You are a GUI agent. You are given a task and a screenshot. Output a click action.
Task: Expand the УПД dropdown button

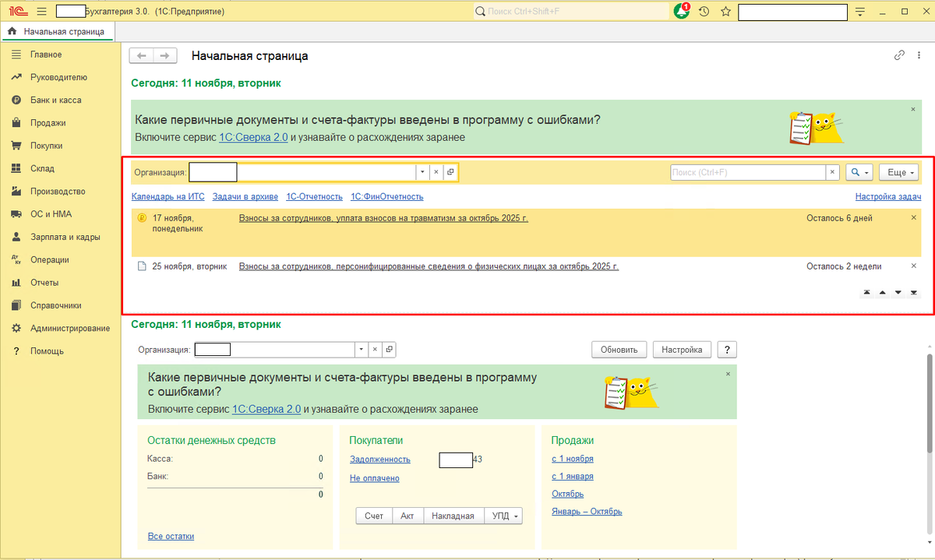[x=503, y=516]
